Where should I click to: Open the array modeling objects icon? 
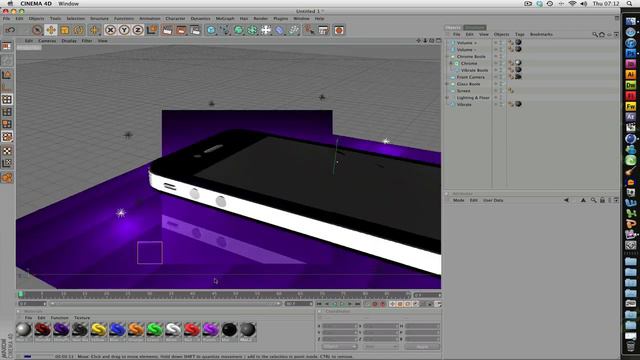pos(252,30)
